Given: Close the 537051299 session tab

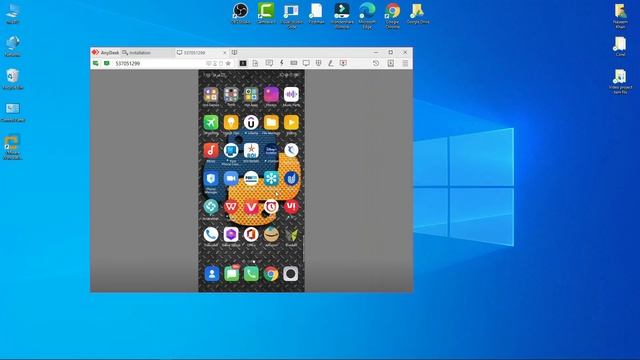Looking at the screenshot, I should point(224,53).
